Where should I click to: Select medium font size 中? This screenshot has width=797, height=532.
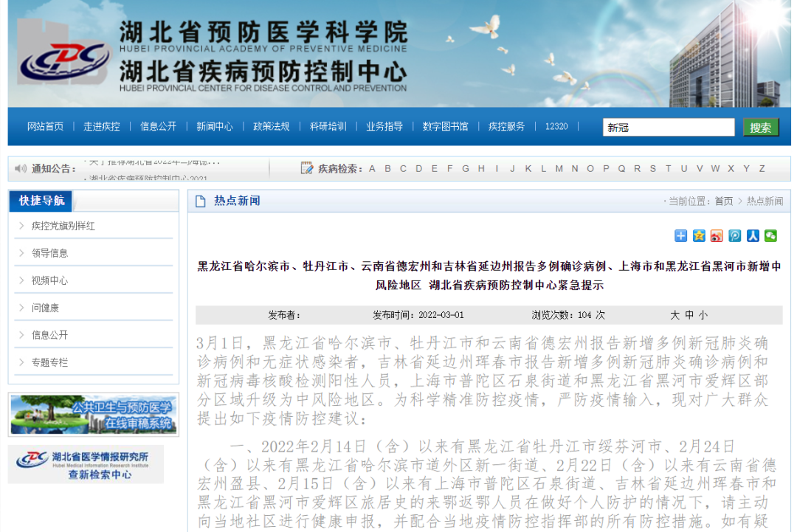click(x=689, y=315)
